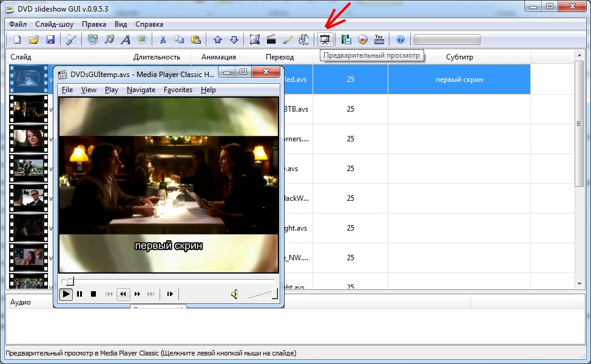Open View menu in Media Player Classic
This screenshot has height=364, width=591.
(x=89, y=90)
